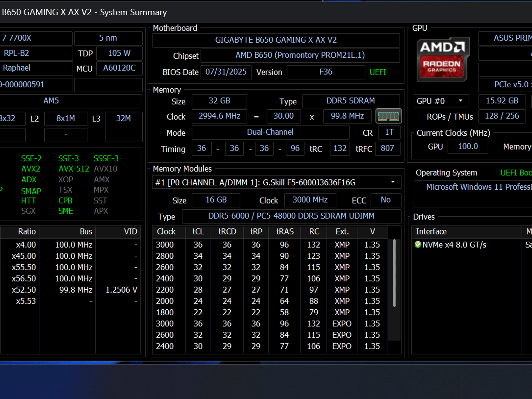Click the green UEFI label beside Version

(378, 72)
